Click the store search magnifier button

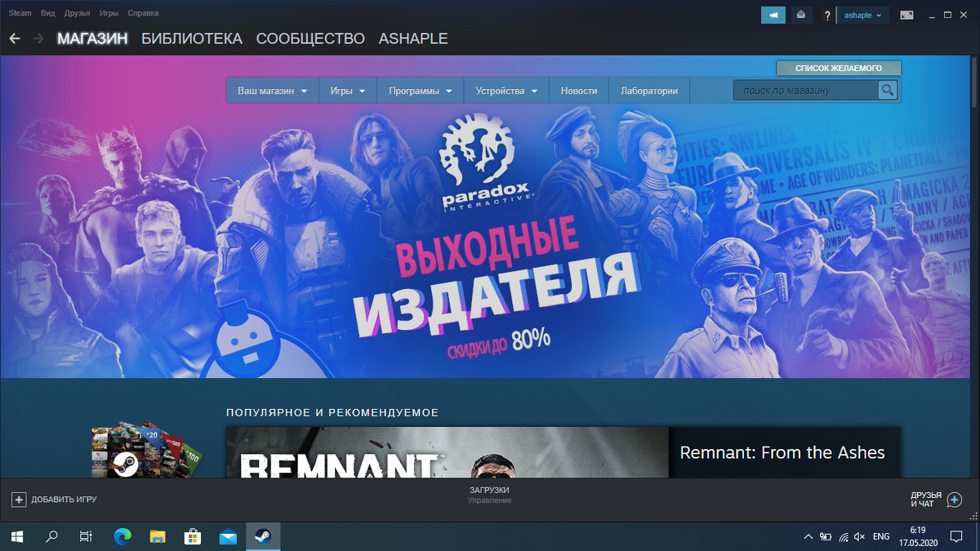[888, 90]
